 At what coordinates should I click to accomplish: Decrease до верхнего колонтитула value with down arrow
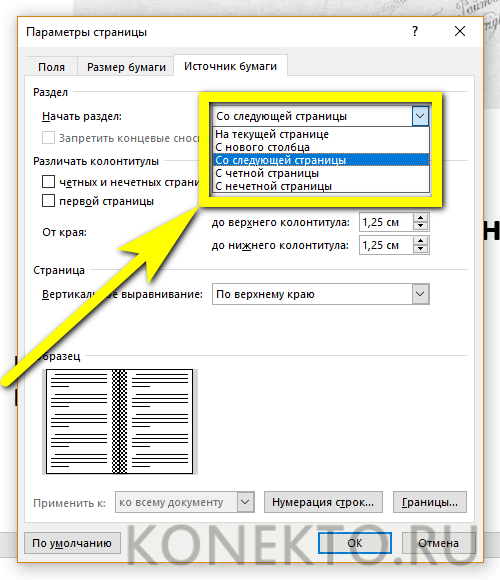click(420, 226)
